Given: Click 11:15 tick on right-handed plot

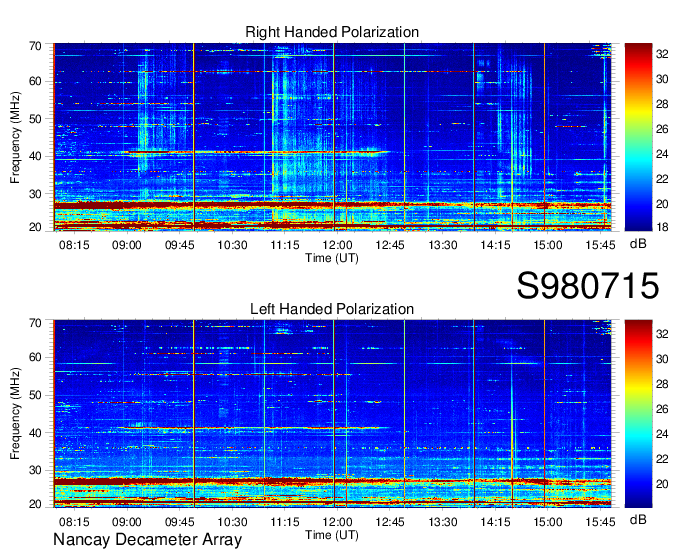Looking at the screenshot, I should 285,245.
